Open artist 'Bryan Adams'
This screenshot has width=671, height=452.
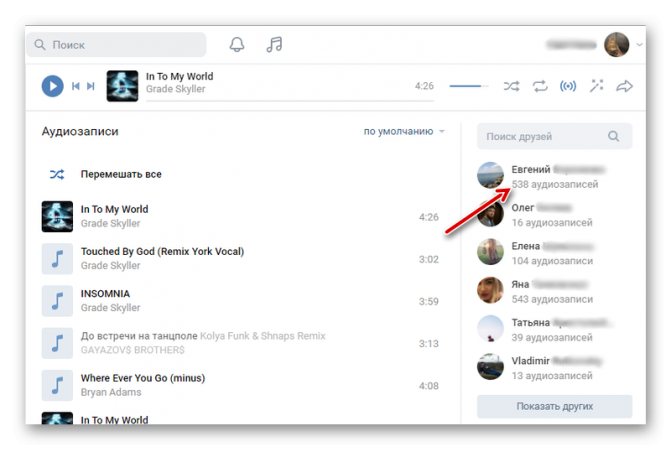point(111,392)
